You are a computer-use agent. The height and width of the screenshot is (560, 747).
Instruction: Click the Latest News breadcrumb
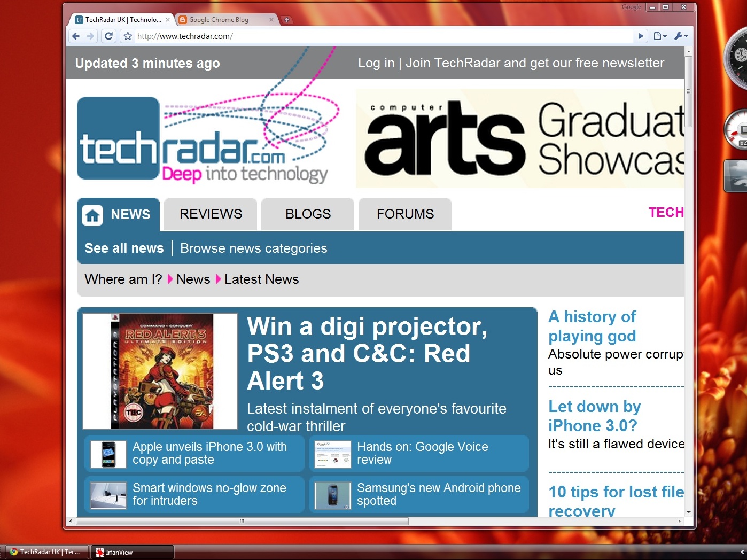261,279
